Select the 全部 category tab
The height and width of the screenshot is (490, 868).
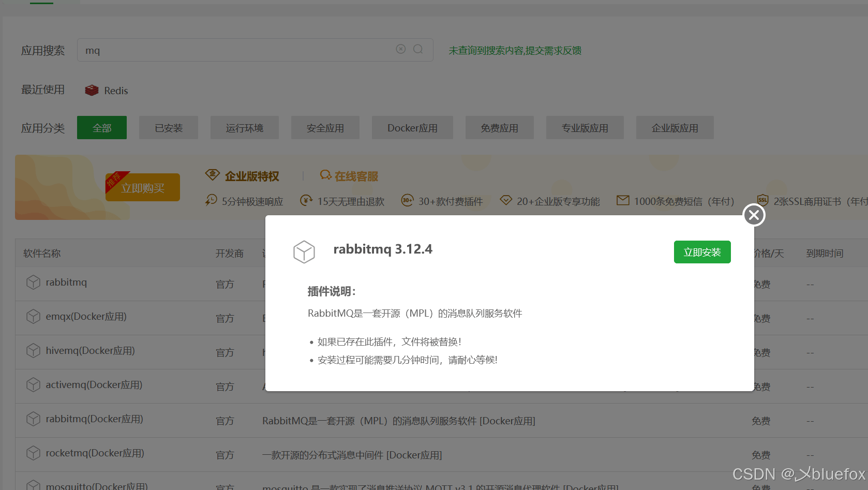(102, 128)
